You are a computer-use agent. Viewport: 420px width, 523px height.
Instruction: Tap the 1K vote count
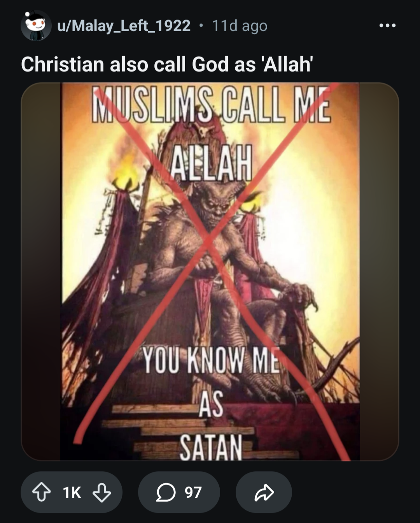(x=72, y=493)
